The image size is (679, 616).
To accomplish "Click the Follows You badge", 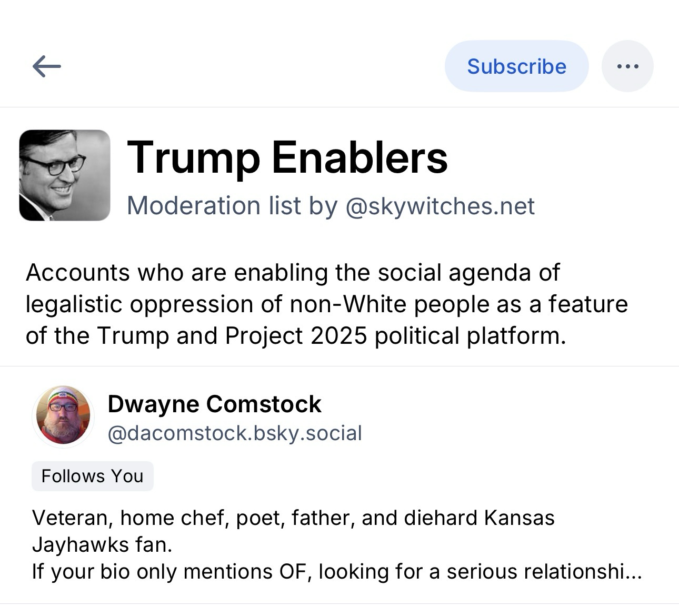I will pyautogui.click(x=93, y=476).
